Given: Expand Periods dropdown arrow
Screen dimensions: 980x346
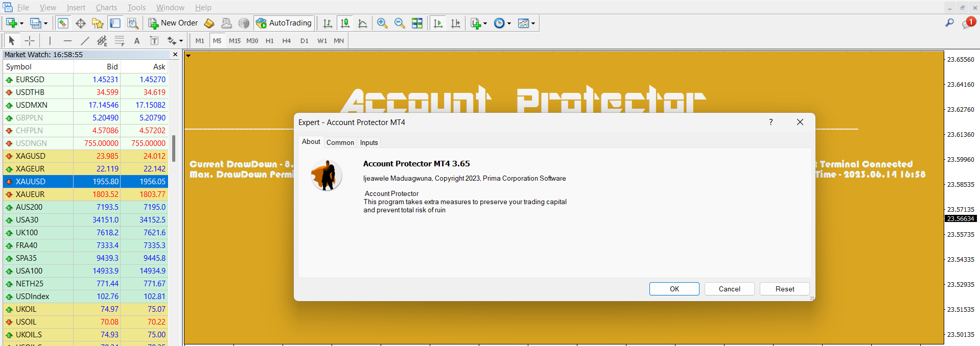Looking at the screenshot, I should 509,23.
